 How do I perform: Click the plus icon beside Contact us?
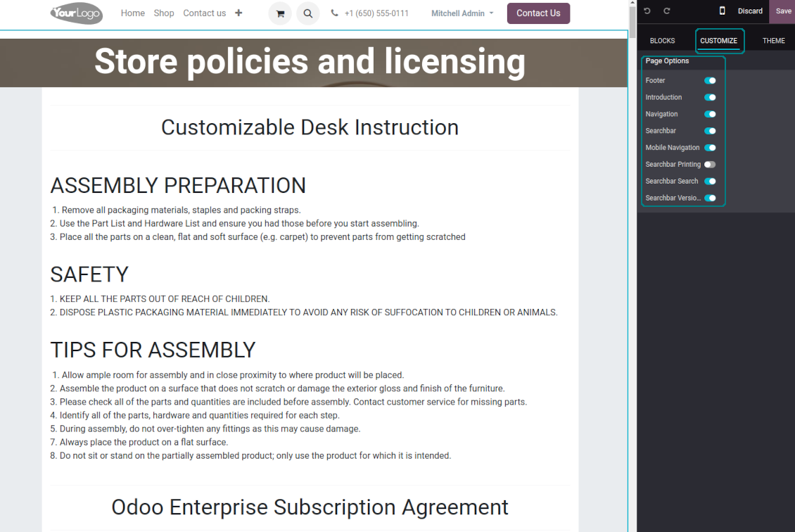click(238, 13)
